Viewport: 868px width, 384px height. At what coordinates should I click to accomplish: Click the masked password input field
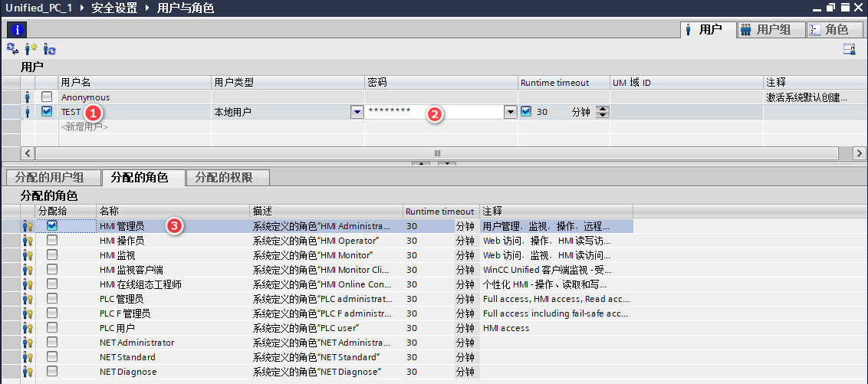434,112
